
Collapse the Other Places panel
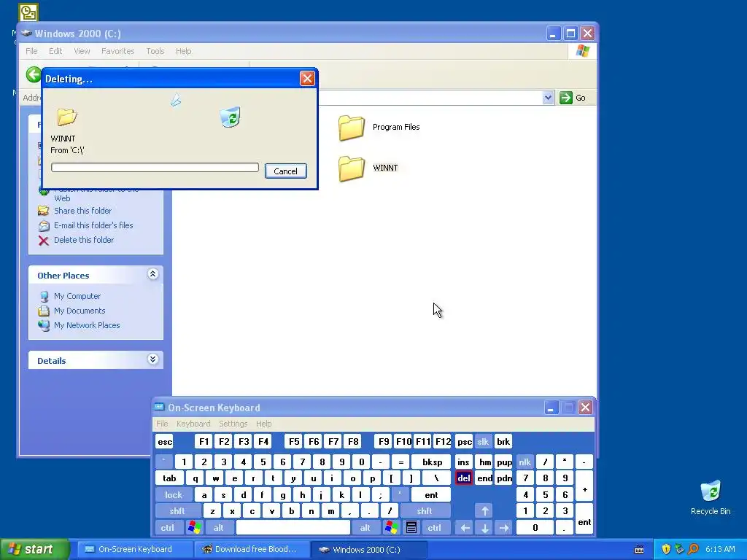point(152,274)
